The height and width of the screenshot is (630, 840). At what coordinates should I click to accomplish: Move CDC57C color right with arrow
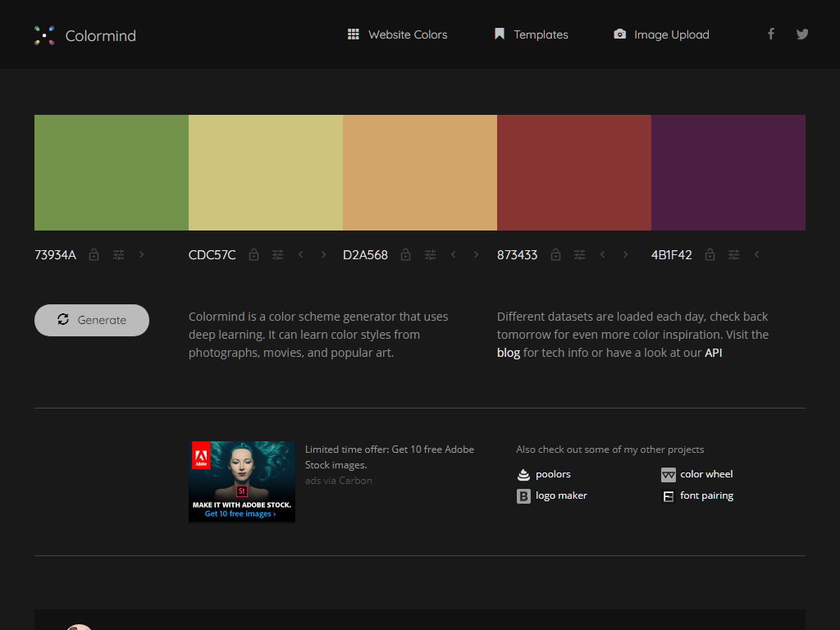(x=323, y=254)
